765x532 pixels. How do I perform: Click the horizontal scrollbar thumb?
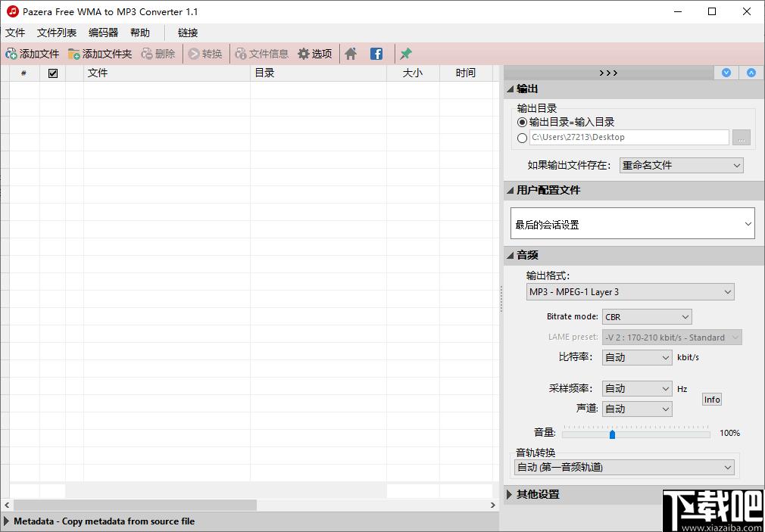coord(135,506)
